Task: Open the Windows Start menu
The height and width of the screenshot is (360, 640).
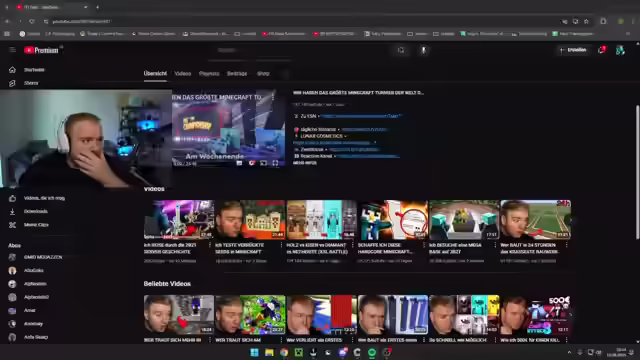Action: (x=254, y=352)
